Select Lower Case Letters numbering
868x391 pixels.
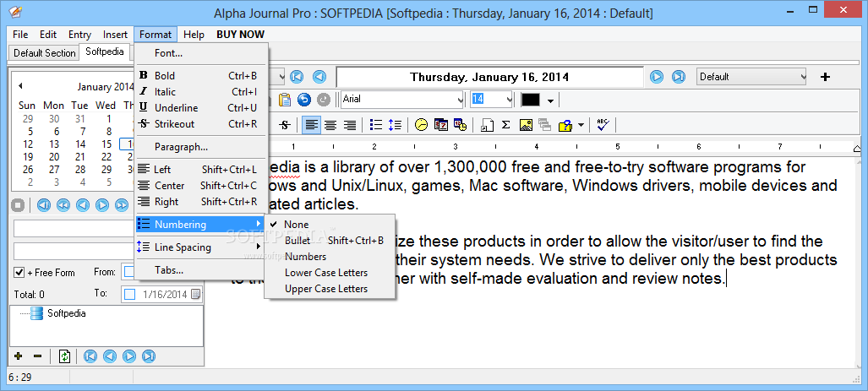330,273
